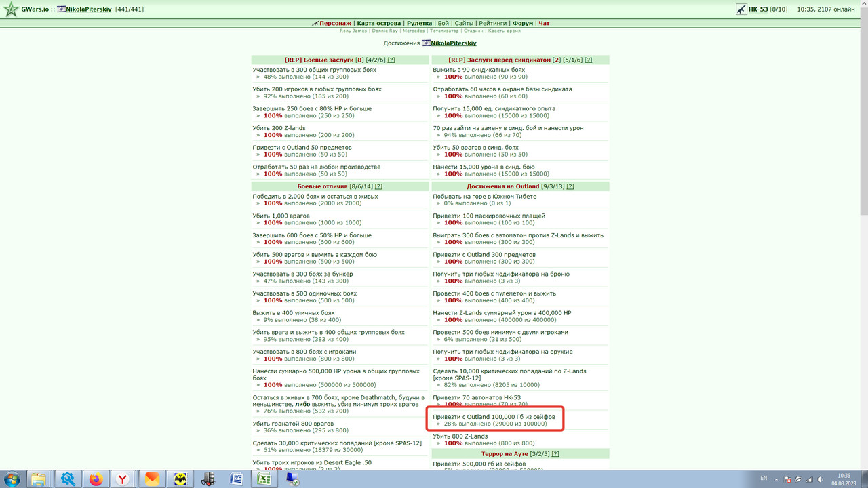Click the Show desktop strip in taskbar
Viewport: 868px width, 488px height.
(864, 479)
